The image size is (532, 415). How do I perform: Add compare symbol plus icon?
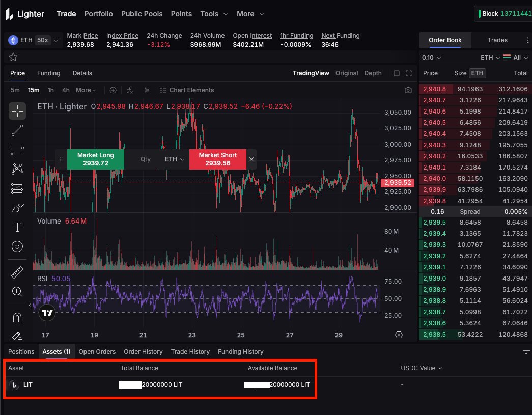(x=113, y=90)
